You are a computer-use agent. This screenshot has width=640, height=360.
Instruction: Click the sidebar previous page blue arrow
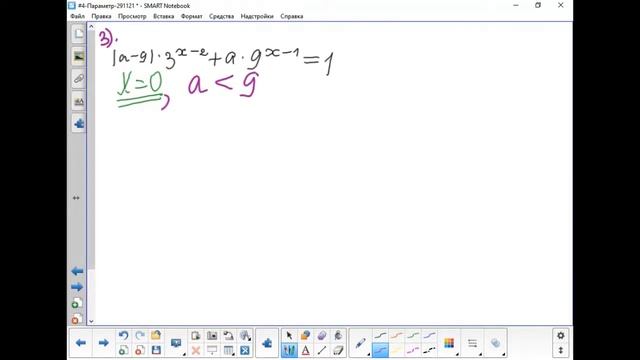click(77, 271)
